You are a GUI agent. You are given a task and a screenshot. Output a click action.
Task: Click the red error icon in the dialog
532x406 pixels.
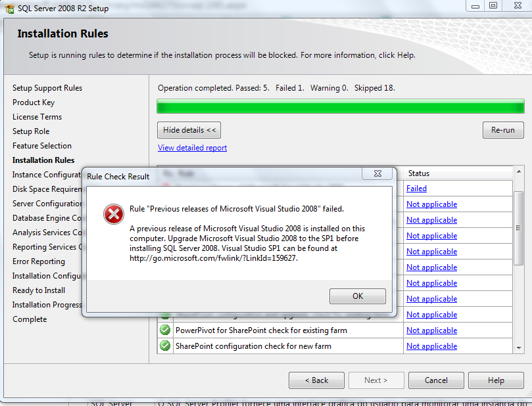114,214
